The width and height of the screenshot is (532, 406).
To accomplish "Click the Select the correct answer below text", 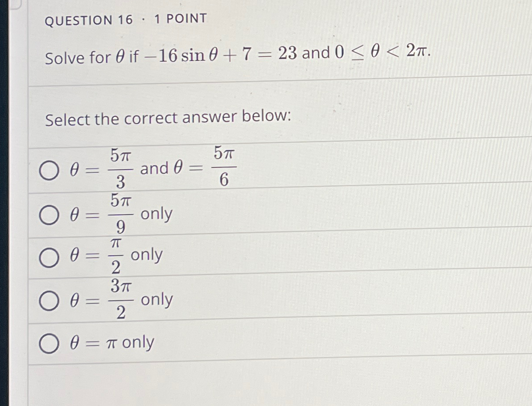I will 168,118.
